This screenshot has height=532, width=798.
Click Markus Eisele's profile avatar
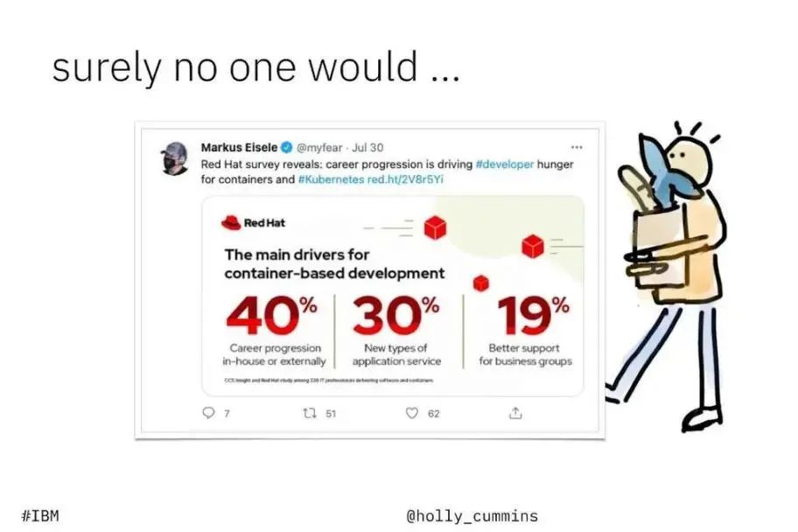tap(175, 158)
